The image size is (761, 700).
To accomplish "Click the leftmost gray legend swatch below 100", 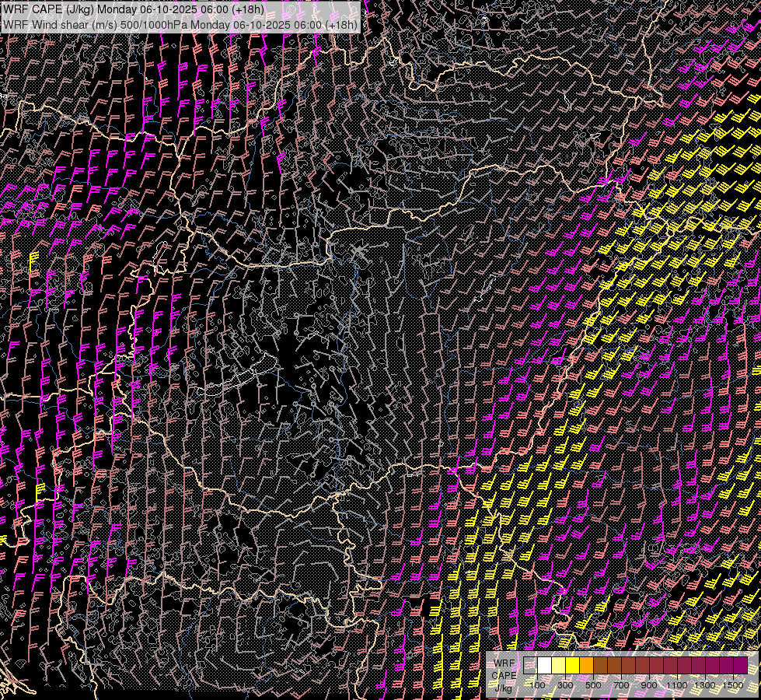I will 530,666.
